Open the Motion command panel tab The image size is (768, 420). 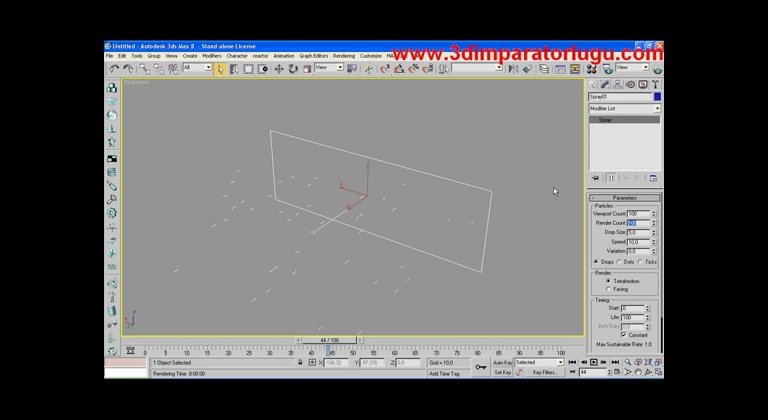(x=630, y=84)
